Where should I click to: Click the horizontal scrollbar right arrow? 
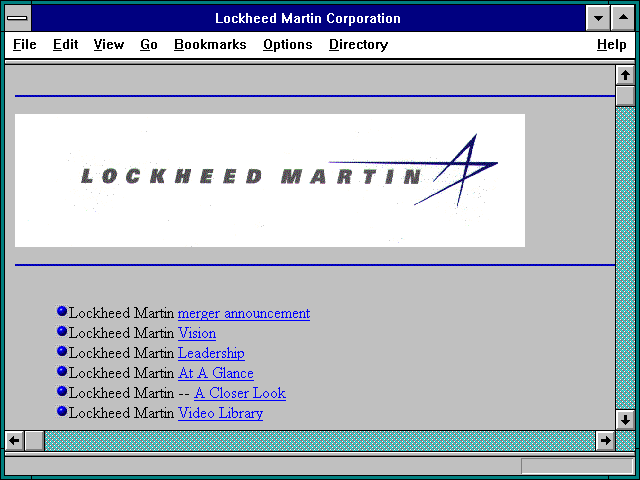(x=605, y=441)
